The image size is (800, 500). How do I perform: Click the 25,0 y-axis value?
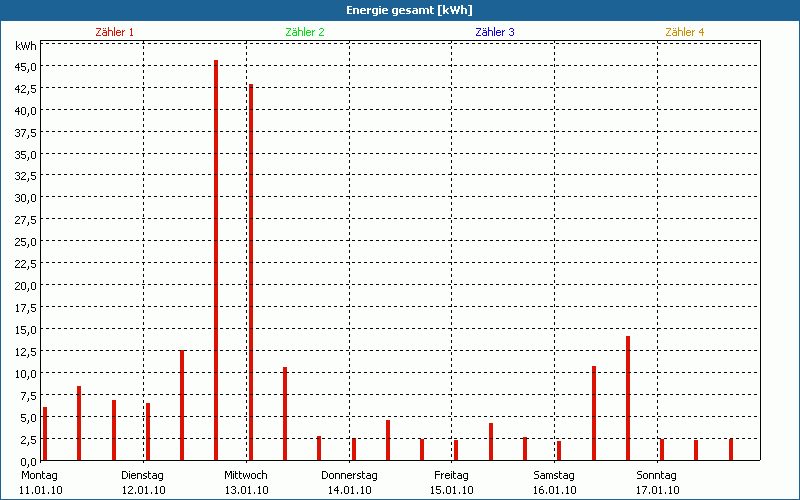coord(26,242)
